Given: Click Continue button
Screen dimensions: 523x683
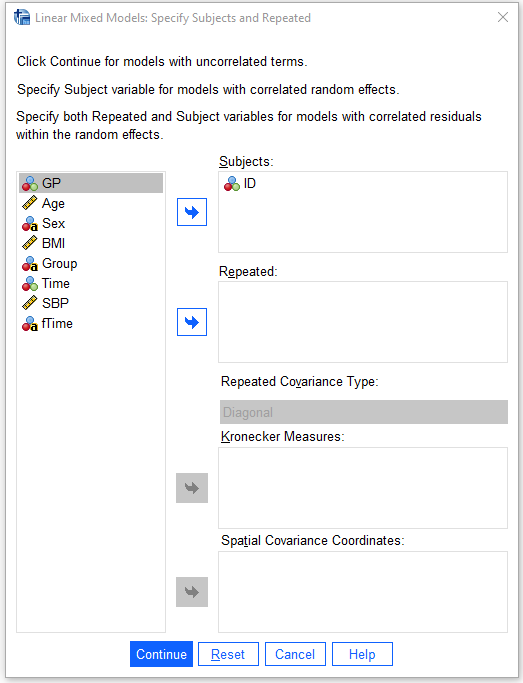Looking at the screenshot, I should pyautogui.click(x=161, y=654).
